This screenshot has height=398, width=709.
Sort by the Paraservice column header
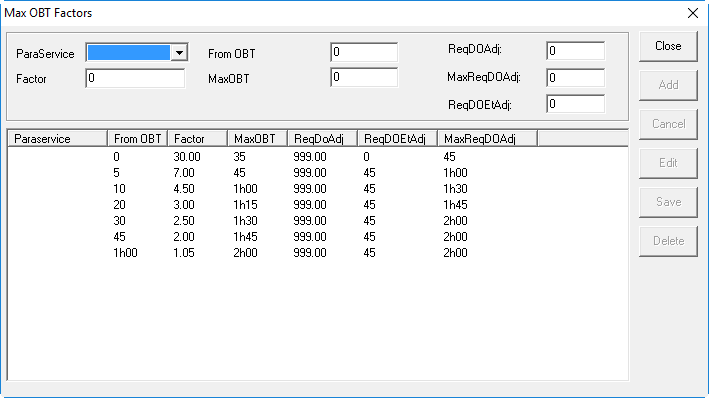pyautogui.click(x=58, y=138)
